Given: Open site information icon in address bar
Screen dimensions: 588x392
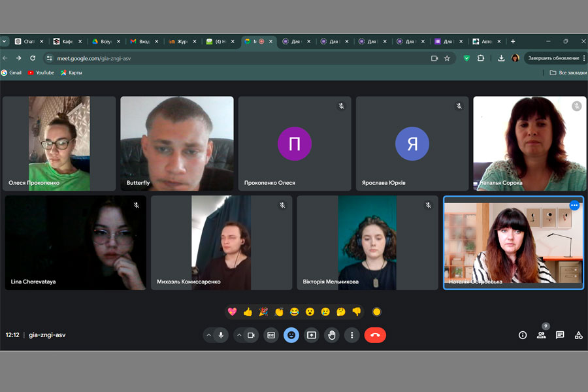Looking at the screenshot, I should pyautogui.click(x=49, y=58).
